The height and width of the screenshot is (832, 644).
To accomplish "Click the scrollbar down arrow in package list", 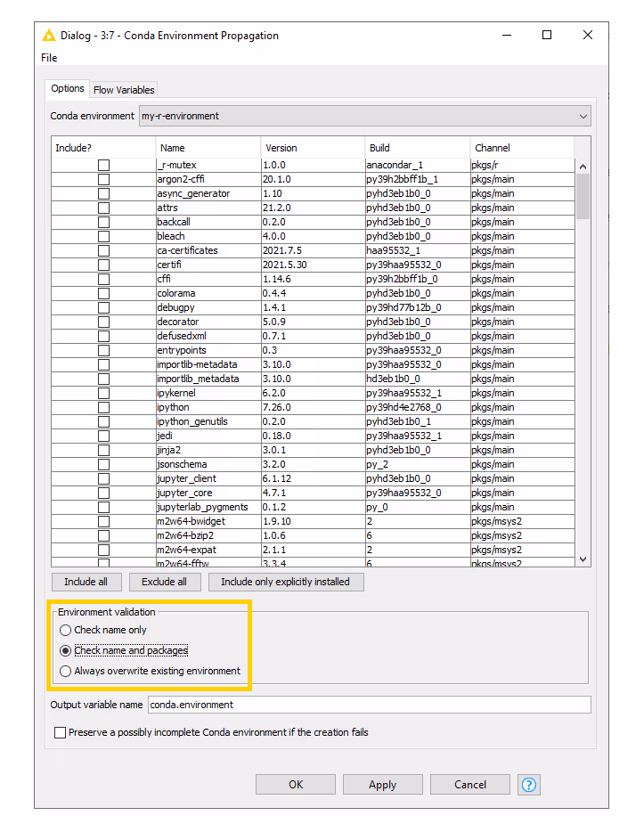I will [583, 559].
